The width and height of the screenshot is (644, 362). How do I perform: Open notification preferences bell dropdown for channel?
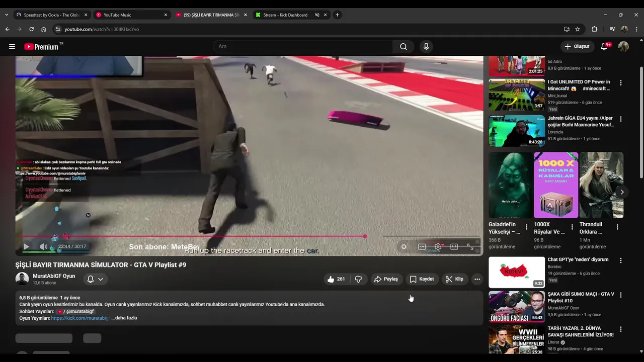tap(95, 279)
